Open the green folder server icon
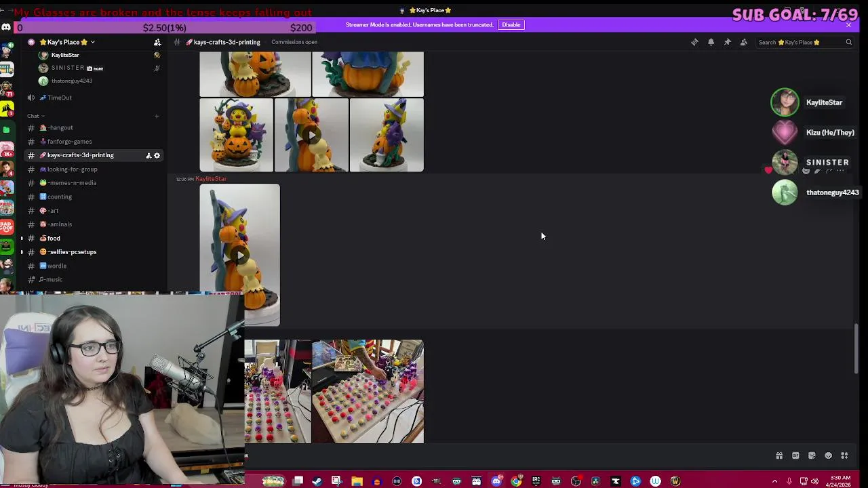Screen dimensions: 868x488 click(7, 129)
